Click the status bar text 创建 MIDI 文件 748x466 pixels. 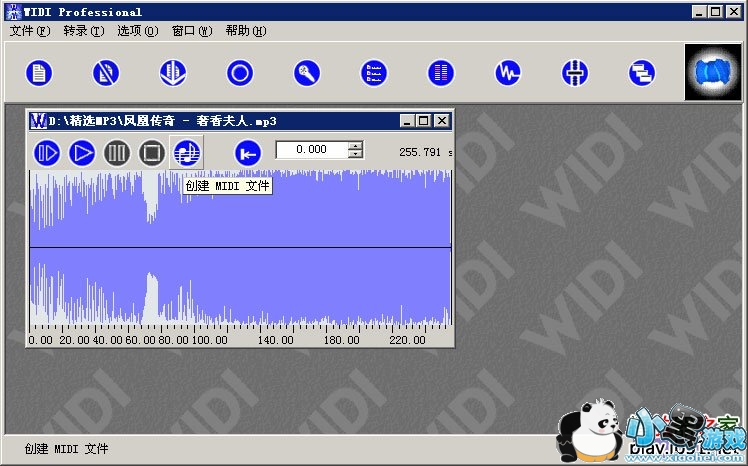(x=66, y=449)
